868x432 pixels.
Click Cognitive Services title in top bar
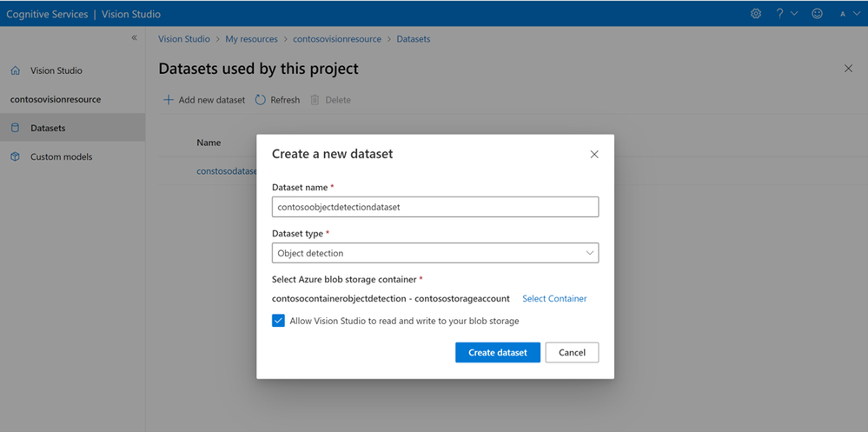(47, 14)
